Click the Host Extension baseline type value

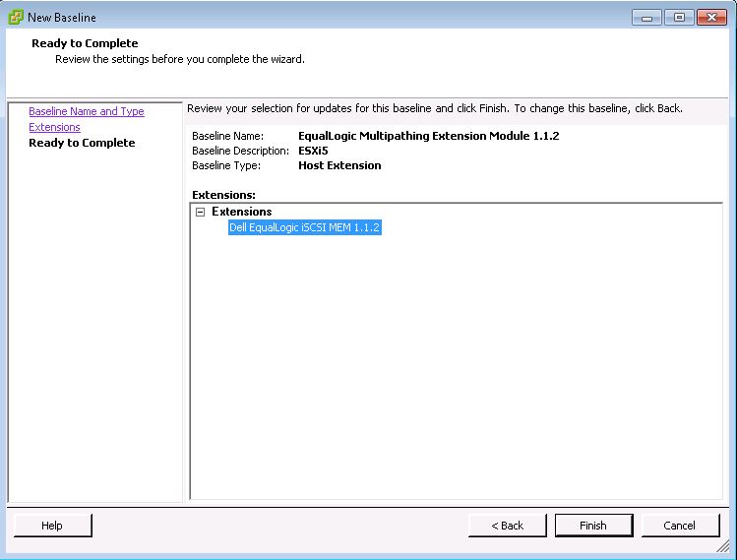(339, 165)
